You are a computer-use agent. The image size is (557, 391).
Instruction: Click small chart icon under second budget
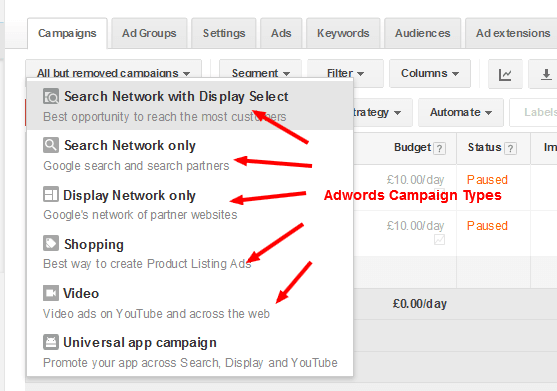pyautogui.click(x=439, y=240)
